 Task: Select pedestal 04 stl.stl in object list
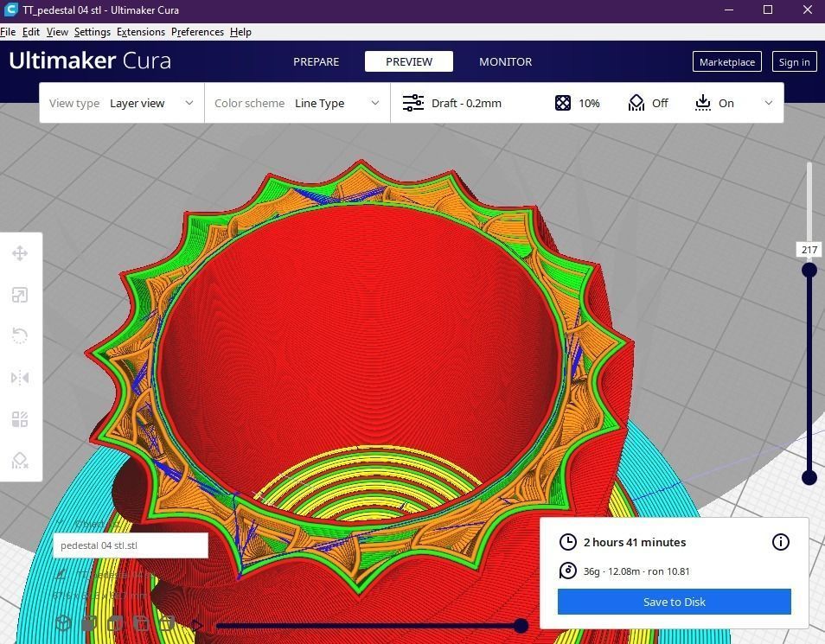131,545
